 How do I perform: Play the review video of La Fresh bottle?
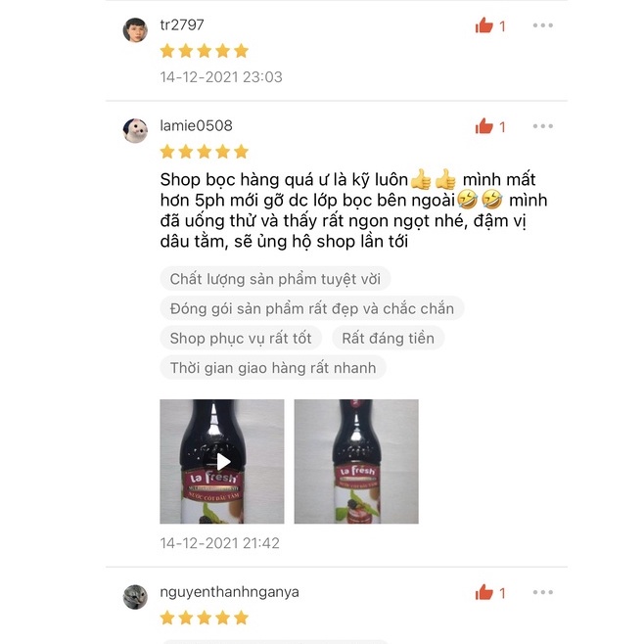pyautogui.click(x=222, y=461)
